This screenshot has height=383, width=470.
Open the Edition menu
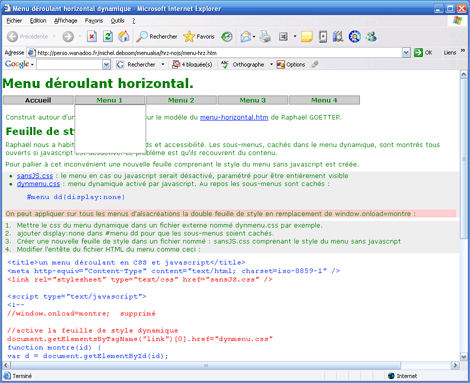[38, 21]
